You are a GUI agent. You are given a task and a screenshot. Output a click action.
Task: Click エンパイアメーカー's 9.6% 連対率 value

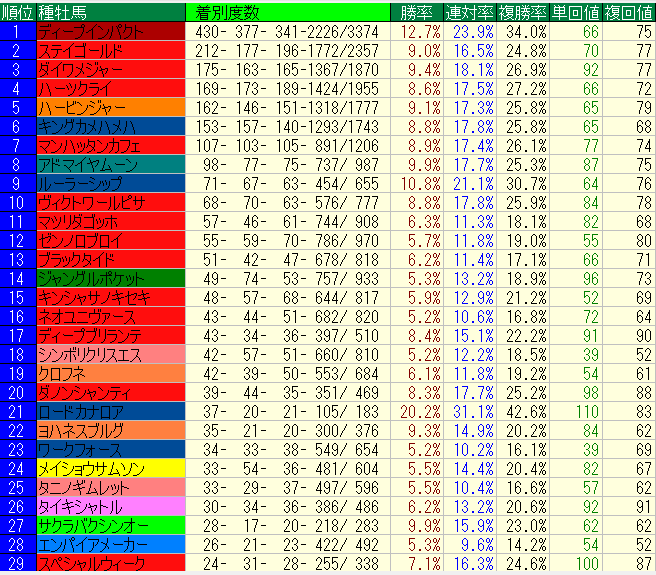coord(477,545)
